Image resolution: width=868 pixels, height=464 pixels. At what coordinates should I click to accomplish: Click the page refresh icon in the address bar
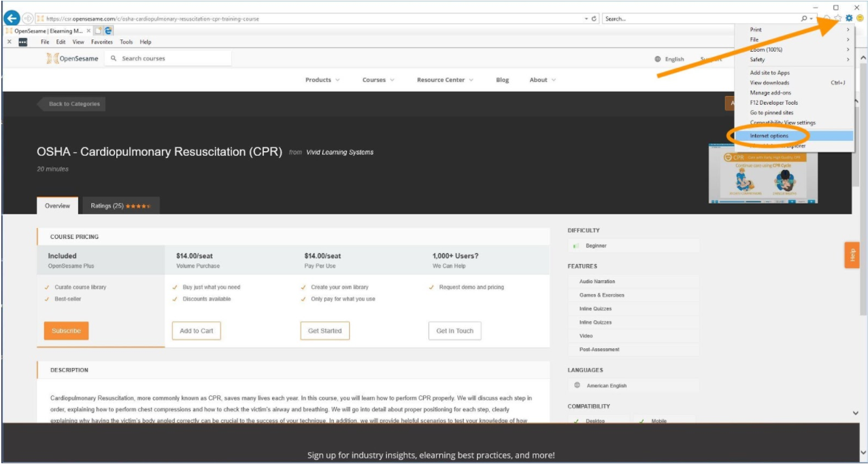tap(595, 18)
